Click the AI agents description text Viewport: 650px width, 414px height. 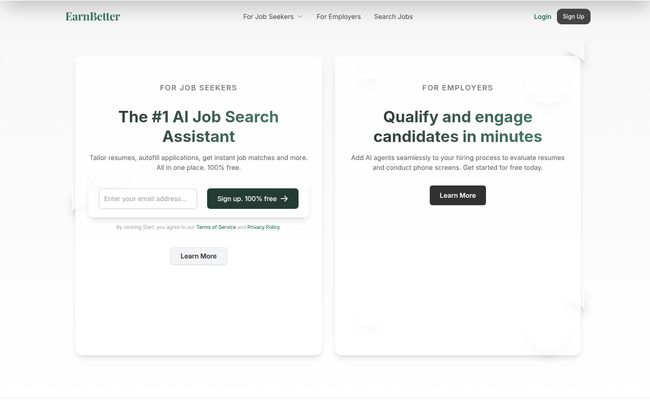tap(458, 162)
